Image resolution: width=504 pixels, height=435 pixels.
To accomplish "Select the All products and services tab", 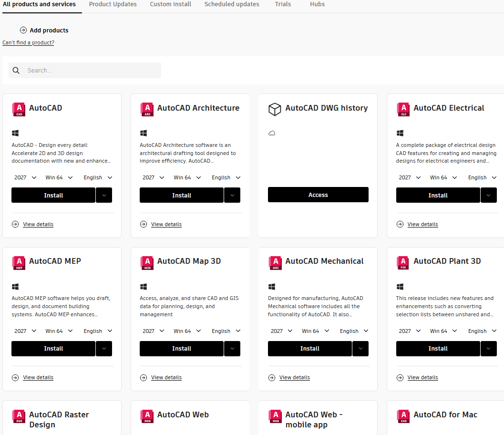I will (x=39, y=4).
